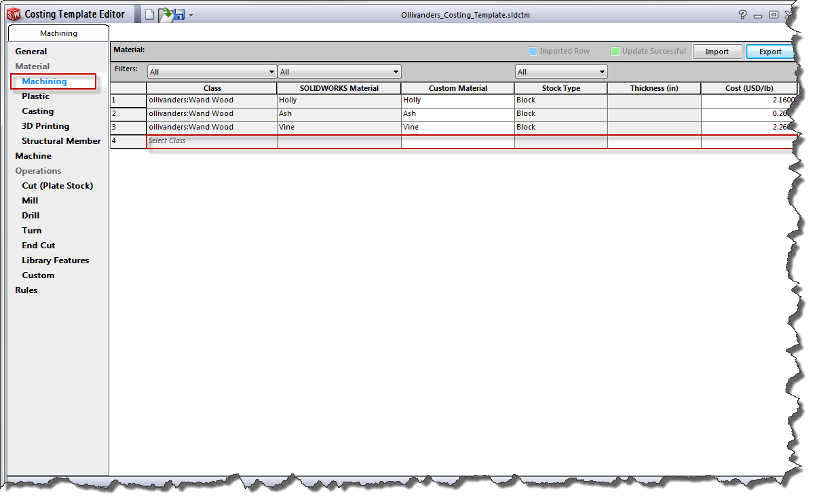This screenshot has height=504, width=817.
Task: Click the Cost (USD/lb) column header
Action: 749,88
